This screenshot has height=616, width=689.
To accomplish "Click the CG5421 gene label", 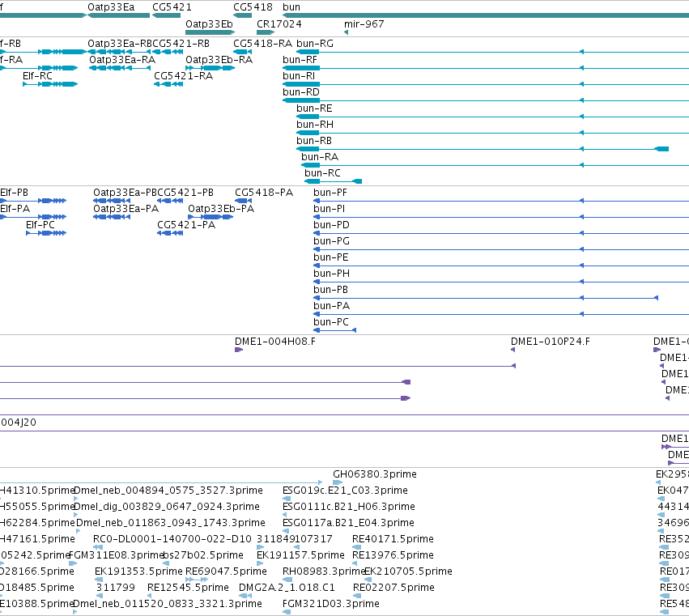I will (172, 7).
